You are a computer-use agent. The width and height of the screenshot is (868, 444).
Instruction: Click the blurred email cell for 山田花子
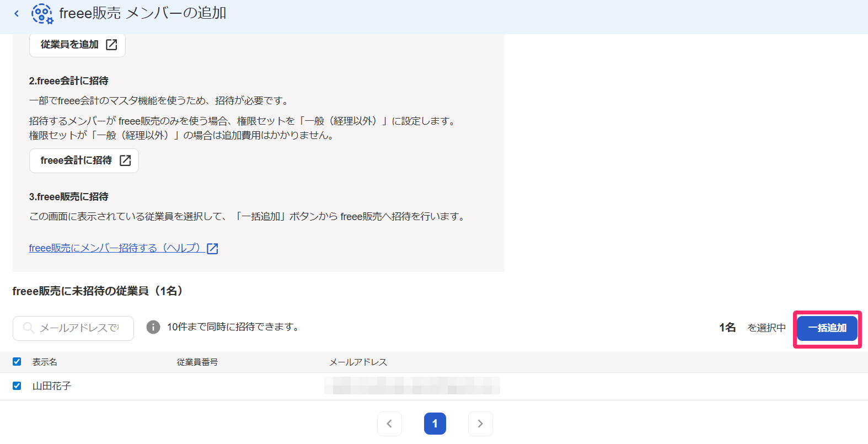point(412,386)
